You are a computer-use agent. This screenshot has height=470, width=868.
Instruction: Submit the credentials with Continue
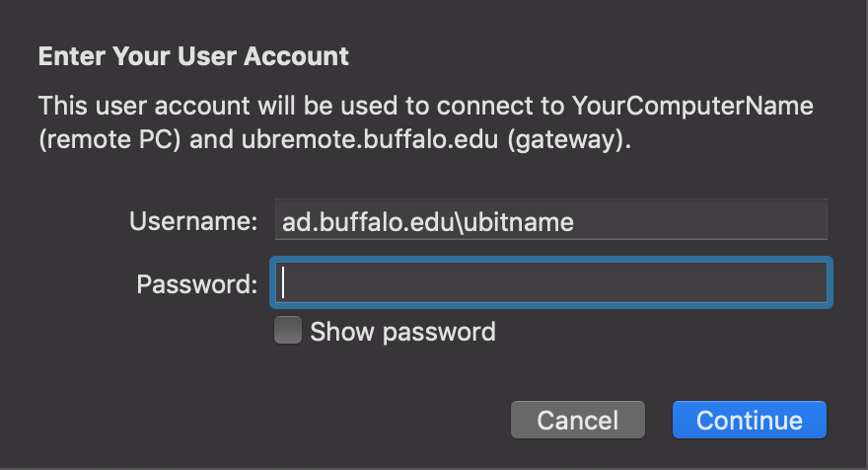(x=749, y=420)
